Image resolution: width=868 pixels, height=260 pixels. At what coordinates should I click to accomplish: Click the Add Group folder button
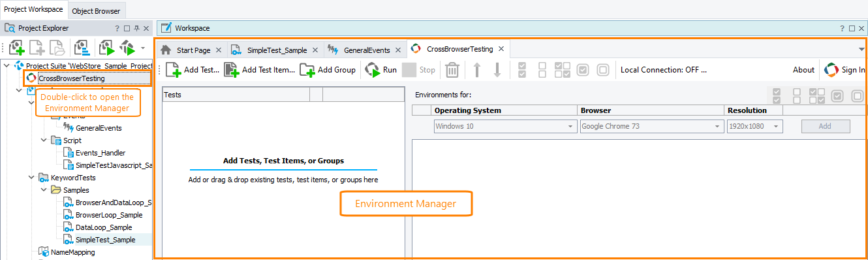point(328,70)
